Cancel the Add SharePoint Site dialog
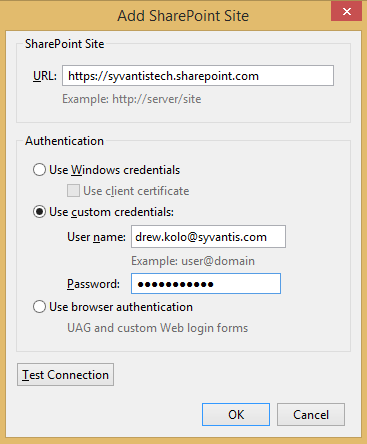This screenshot has width=367, height=444. [311, 415]
